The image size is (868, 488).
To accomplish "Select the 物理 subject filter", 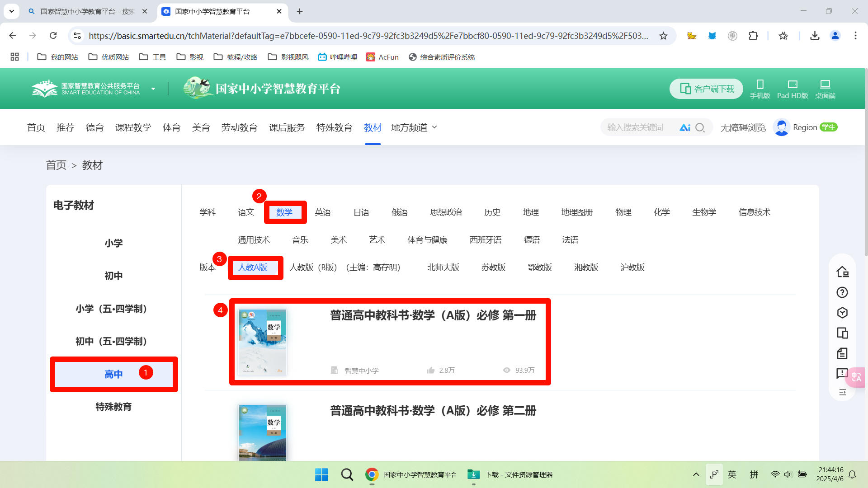I will [x=623, y=212].
